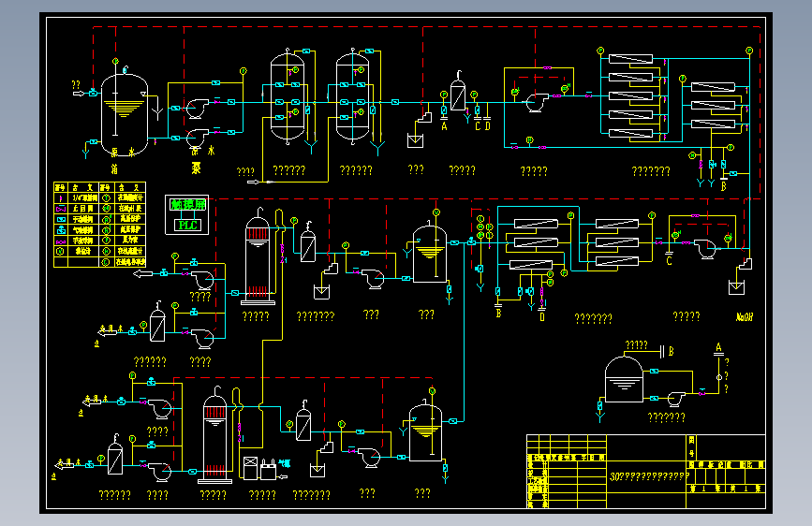Select the yellow pump label under the top-left pumps

[197, 168]
